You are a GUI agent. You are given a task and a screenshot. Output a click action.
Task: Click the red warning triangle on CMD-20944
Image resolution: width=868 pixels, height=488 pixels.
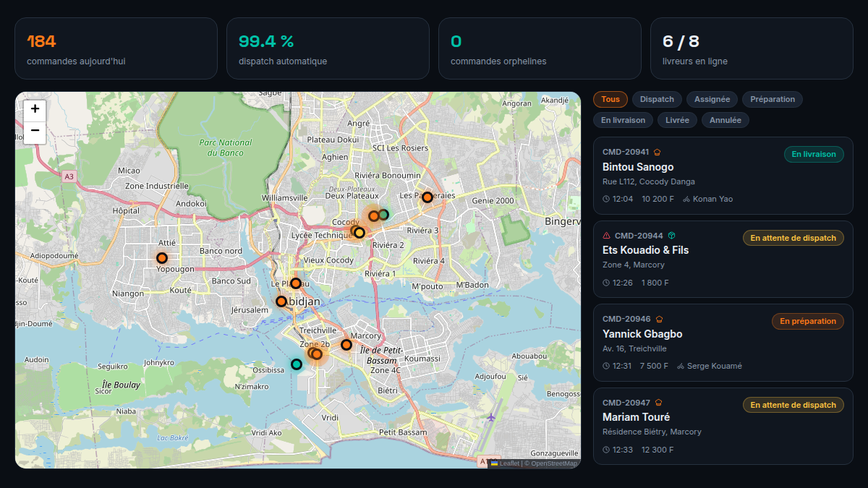point(606,236)
